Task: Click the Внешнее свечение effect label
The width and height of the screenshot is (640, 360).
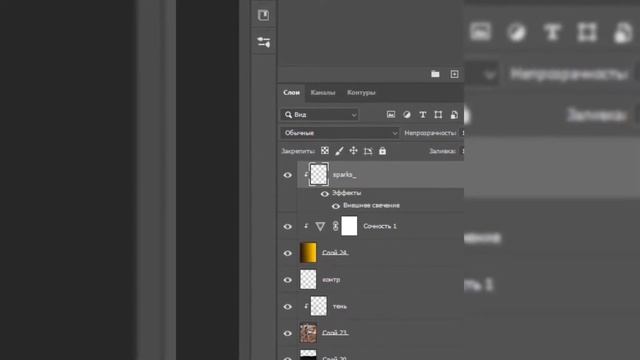Action: [371, 205]
